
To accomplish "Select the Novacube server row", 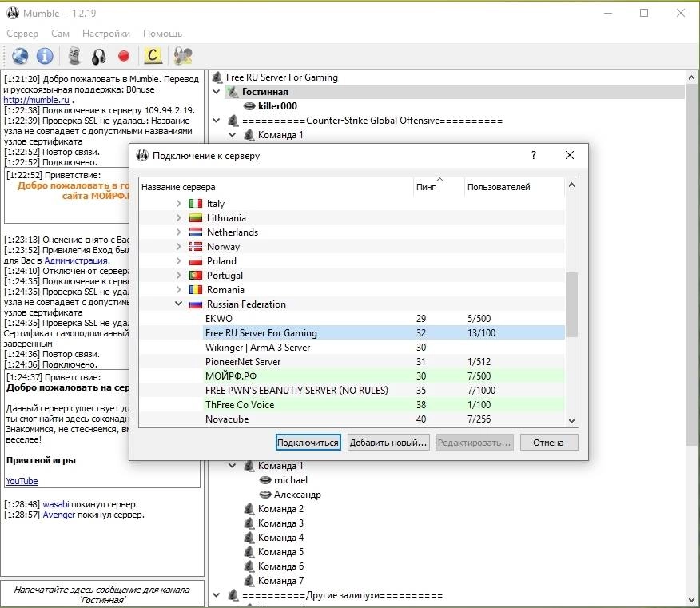I will pos(352,419).
